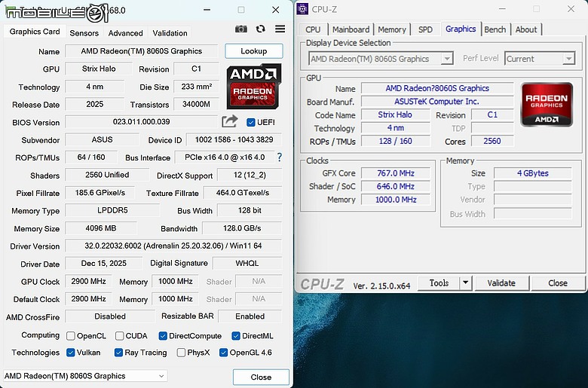This screenshot has width=588, height=388.
Task: Open the Bench tab in CPU-Z
Action: coord(495,29)
